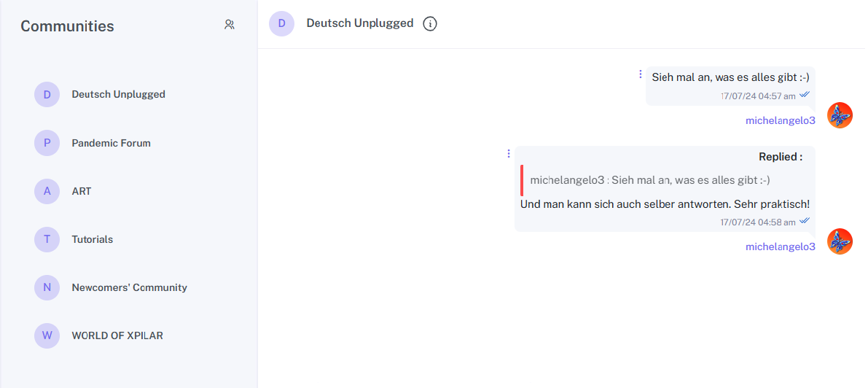Select Deutsch Unplugged in communities list
Screen dimensions: 868x388
click(x=118, y=95)
